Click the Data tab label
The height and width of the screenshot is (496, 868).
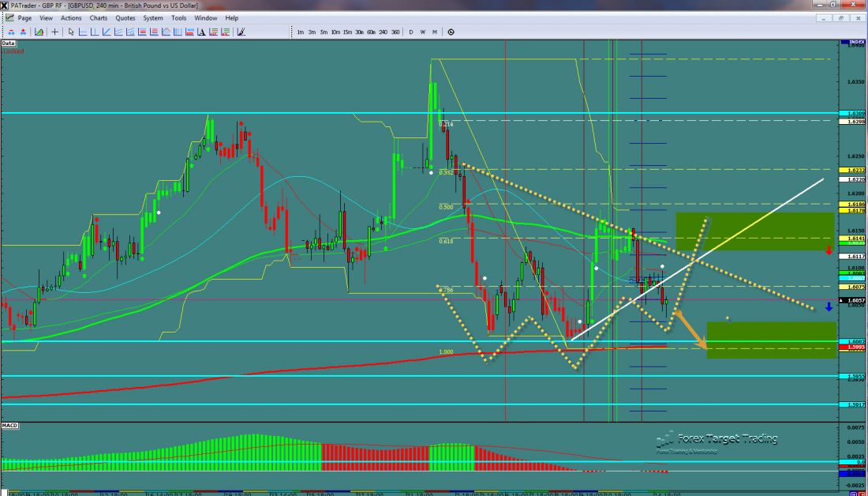9,43
